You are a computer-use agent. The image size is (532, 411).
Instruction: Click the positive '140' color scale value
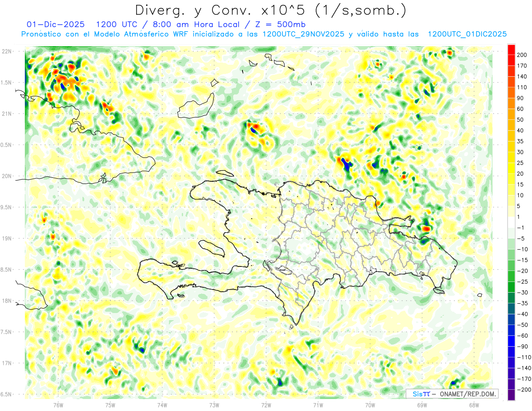pyautogui.click(x=522, y=77)
